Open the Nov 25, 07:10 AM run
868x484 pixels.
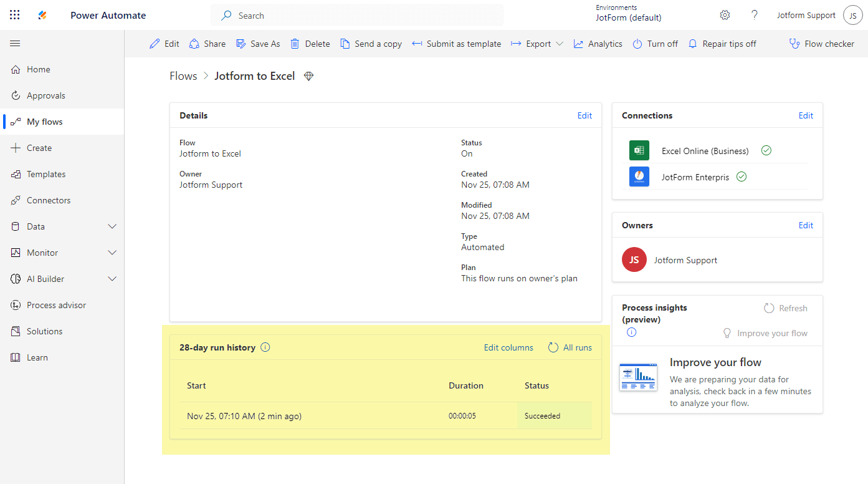point(244,416)
